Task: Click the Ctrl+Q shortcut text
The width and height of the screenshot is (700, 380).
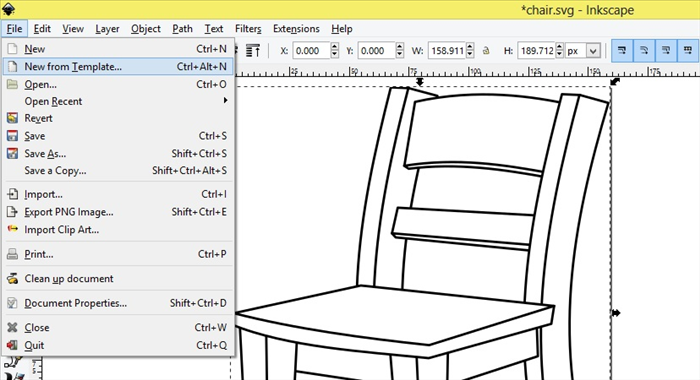Action: (212, 345)
